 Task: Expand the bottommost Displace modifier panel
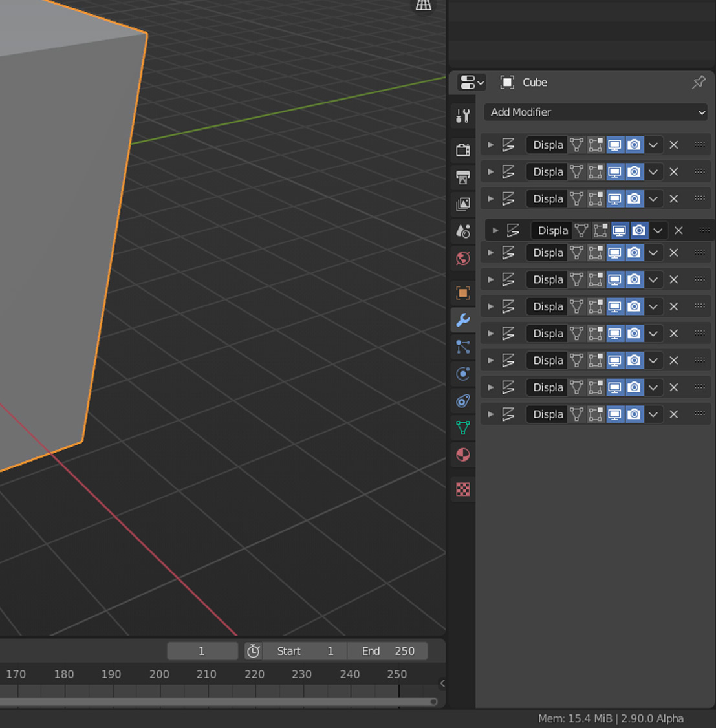point(490,414)
